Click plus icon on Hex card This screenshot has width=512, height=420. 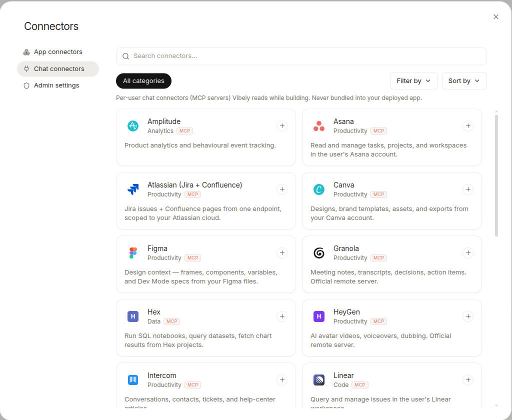282,316
